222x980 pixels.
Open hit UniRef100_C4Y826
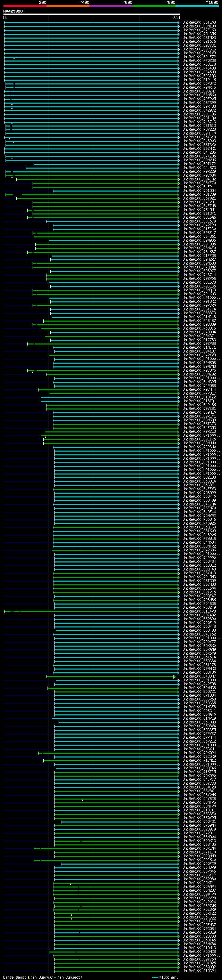coord(199,799)
